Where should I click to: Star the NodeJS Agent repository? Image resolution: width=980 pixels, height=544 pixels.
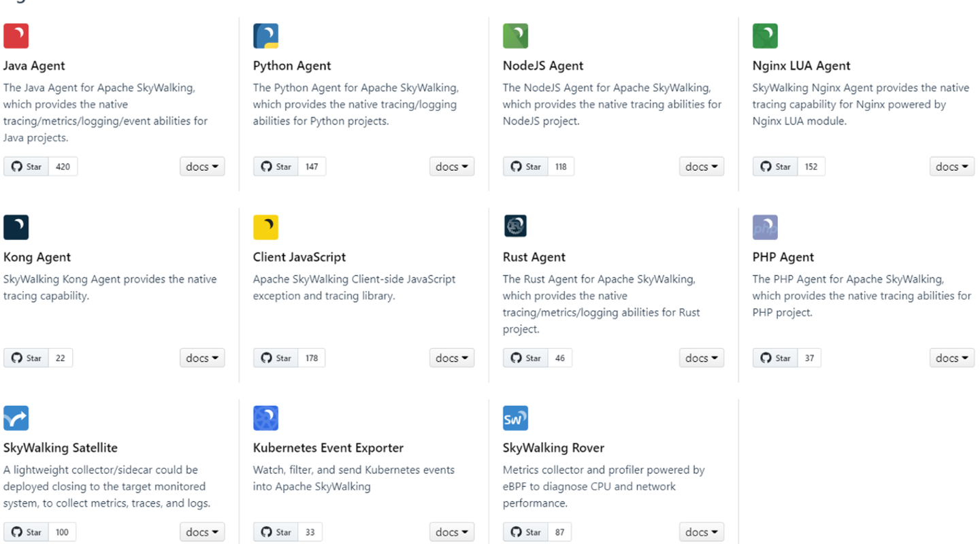tap(525, 167)
